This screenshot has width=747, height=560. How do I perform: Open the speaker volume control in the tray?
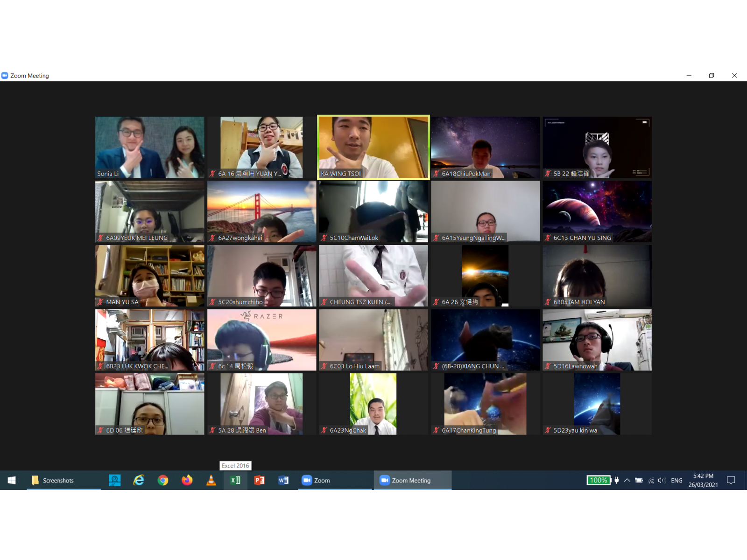[661, 480]
